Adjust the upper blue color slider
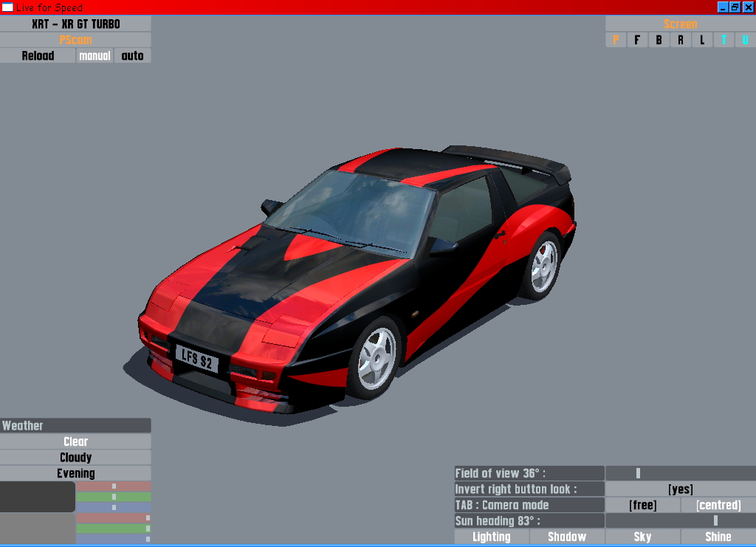 [114, 507]
